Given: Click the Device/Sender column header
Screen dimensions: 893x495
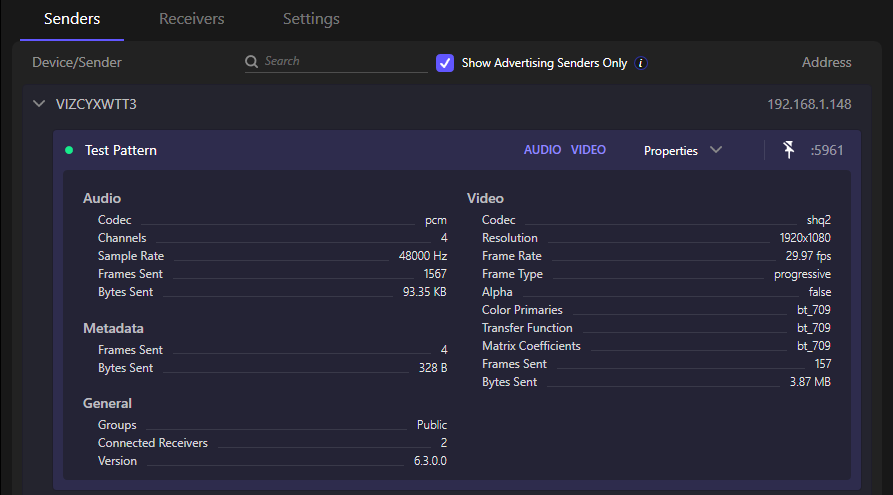Looking at the screenshot, I should point(77,62).
